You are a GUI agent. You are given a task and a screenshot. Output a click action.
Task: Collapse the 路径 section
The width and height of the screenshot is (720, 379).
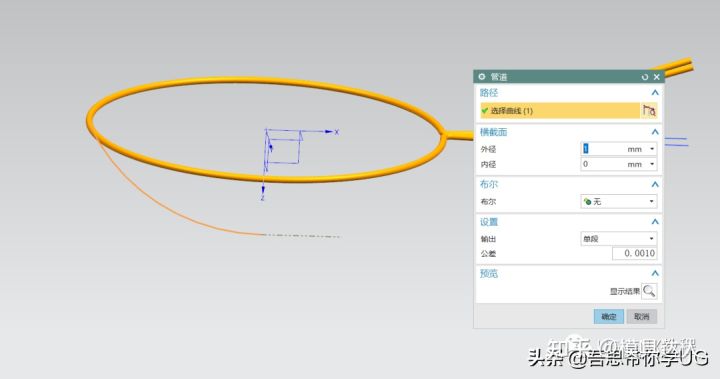pyautogui.click(x=655, y=93)
